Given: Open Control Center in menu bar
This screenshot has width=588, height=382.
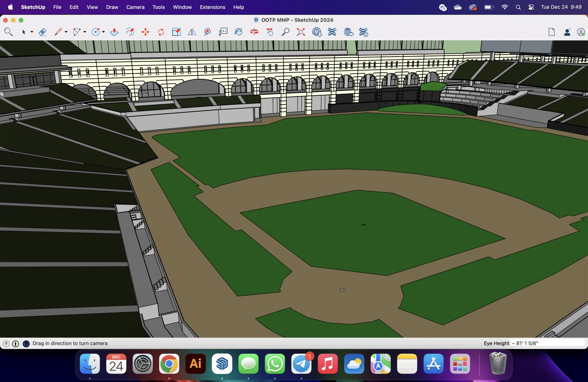Looking at the screenshot, I should click(x=531, y=7).
